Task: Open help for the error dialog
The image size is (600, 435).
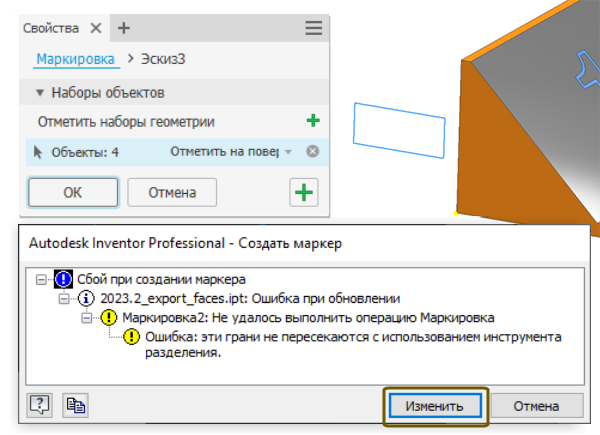Action: (39, 405)
